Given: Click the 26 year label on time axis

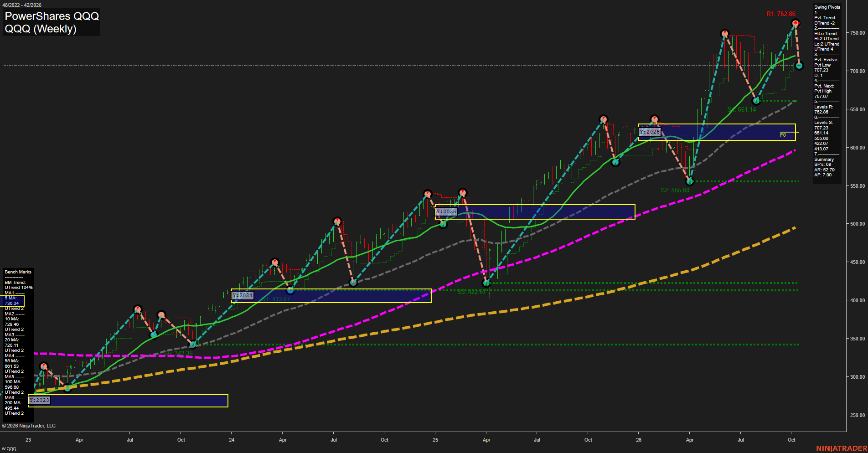Looking at the screenshot, I should pyautogui.click(x=639, y=440).
